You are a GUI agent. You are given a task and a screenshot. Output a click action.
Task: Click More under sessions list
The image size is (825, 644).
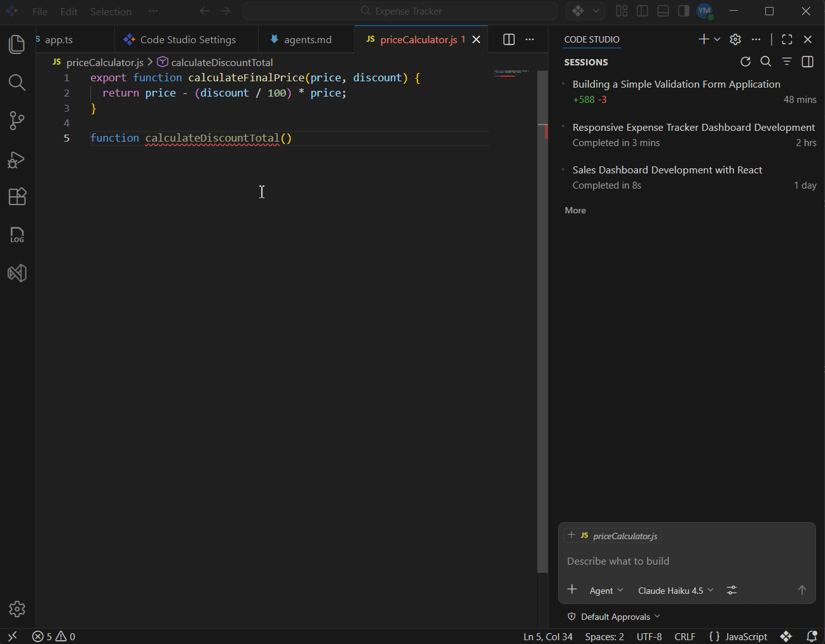(x=575, y=210)
